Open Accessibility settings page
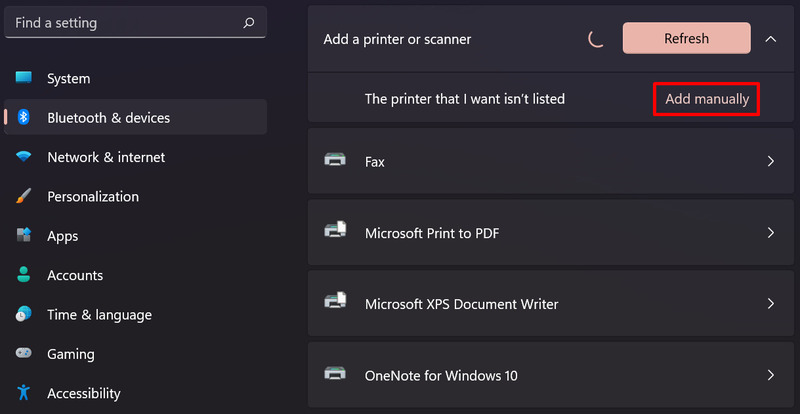 coord(135,393)
